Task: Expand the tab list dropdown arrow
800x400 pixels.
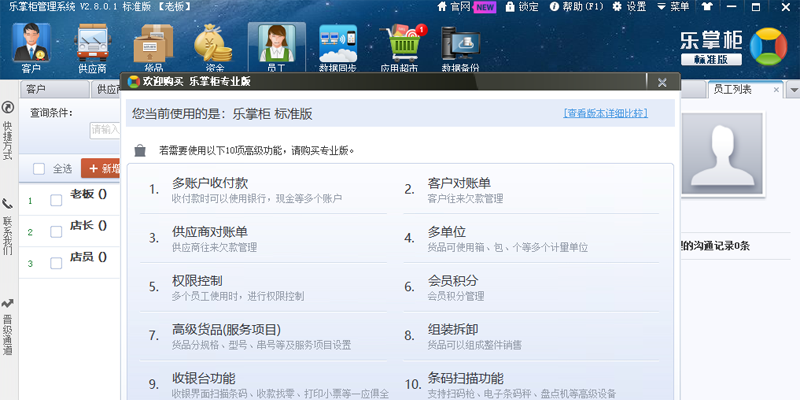Action: (793, 90)
